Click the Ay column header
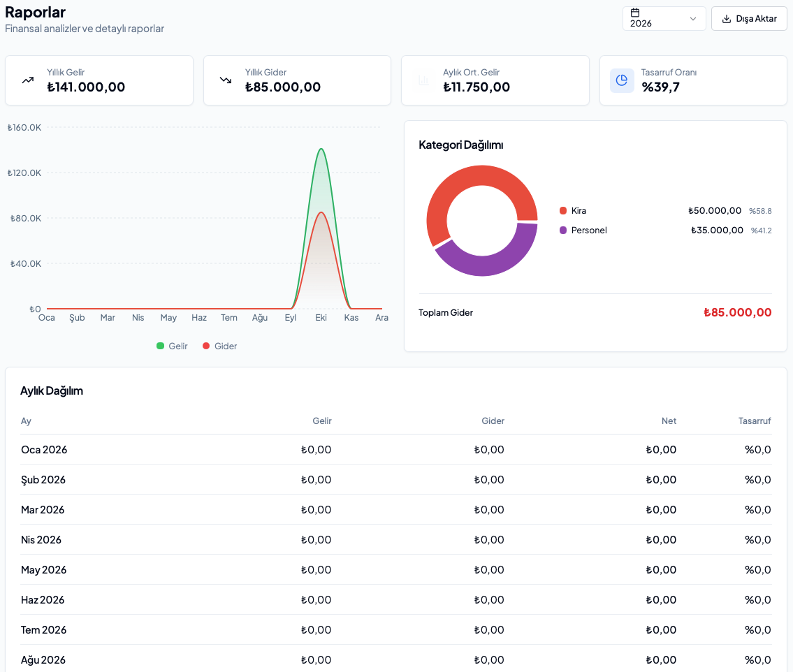This screenshot has height=672, width=793. pos(26,421)
